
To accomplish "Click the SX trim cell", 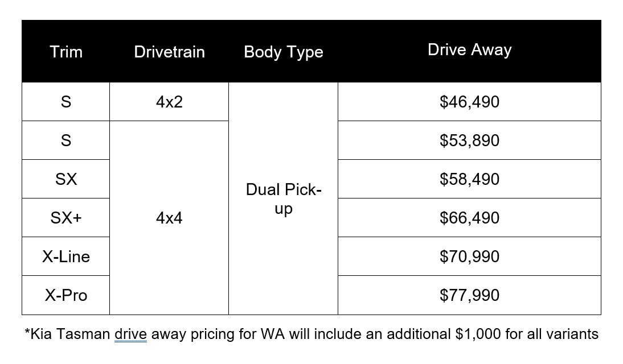I will pyautogui.click(x=66, y=179).
